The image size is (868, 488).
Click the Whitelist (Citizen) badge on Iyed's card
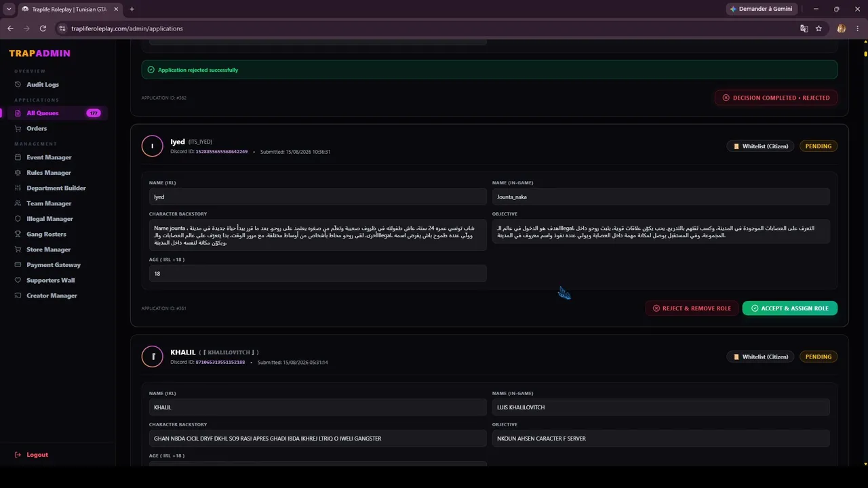760,146
